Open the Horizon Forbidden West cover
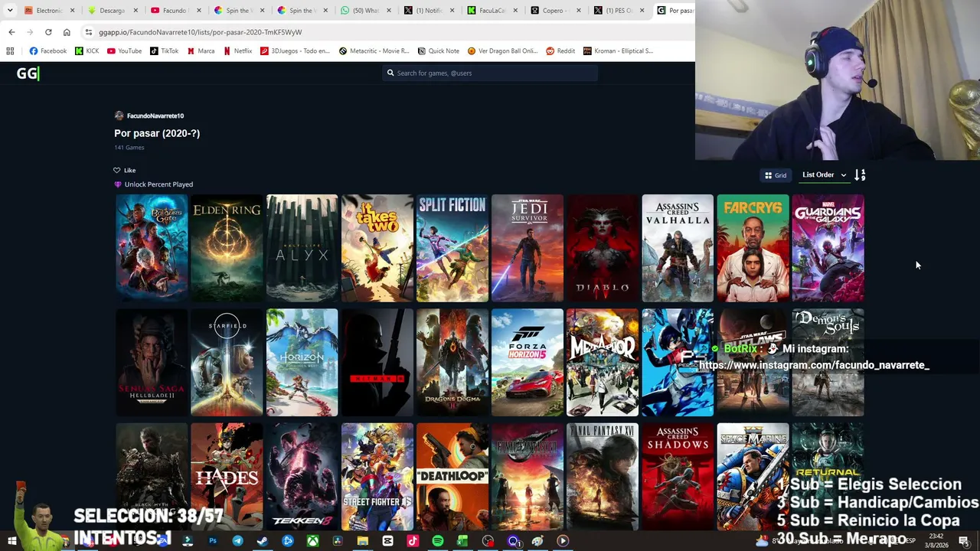This screenshot has width=980, height=551. coord(302,363)
